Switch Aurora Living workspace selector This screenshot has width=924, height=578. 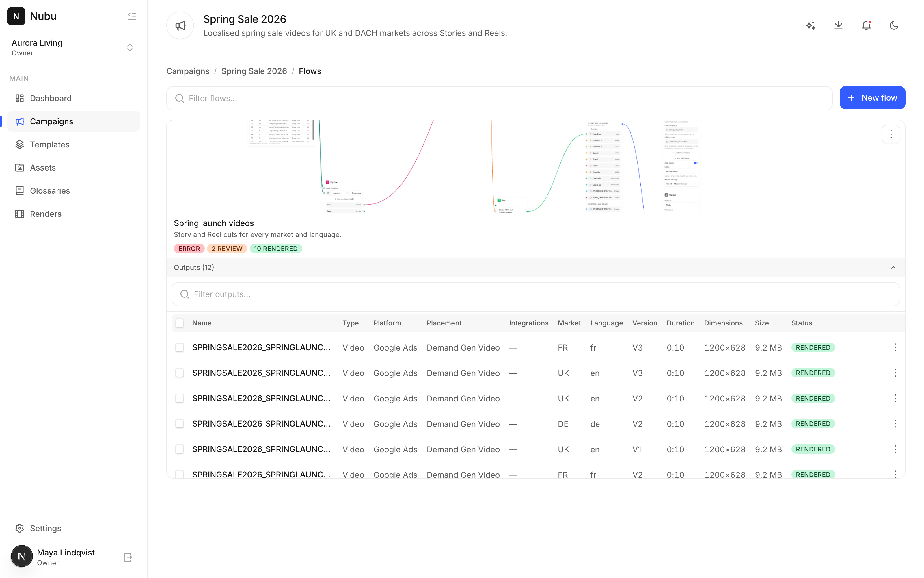74,48
